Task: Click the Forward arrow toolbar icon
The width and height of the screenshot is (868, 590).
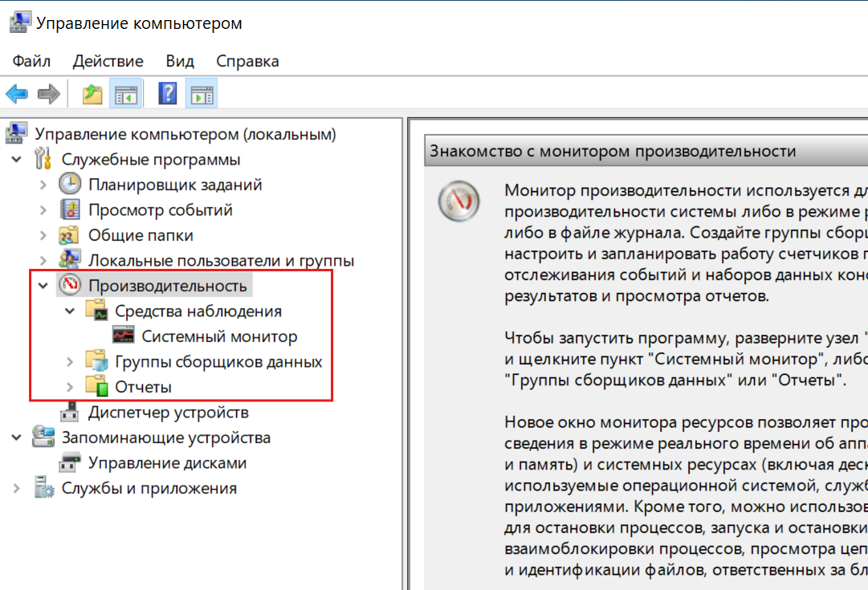Action: point(50,94)
